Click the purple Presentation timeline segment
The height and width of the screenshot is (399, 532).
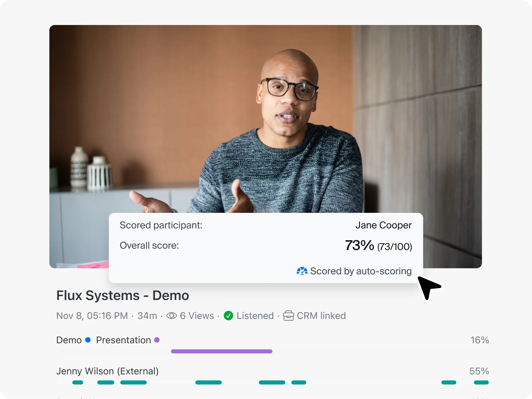[x=222, y=351]
